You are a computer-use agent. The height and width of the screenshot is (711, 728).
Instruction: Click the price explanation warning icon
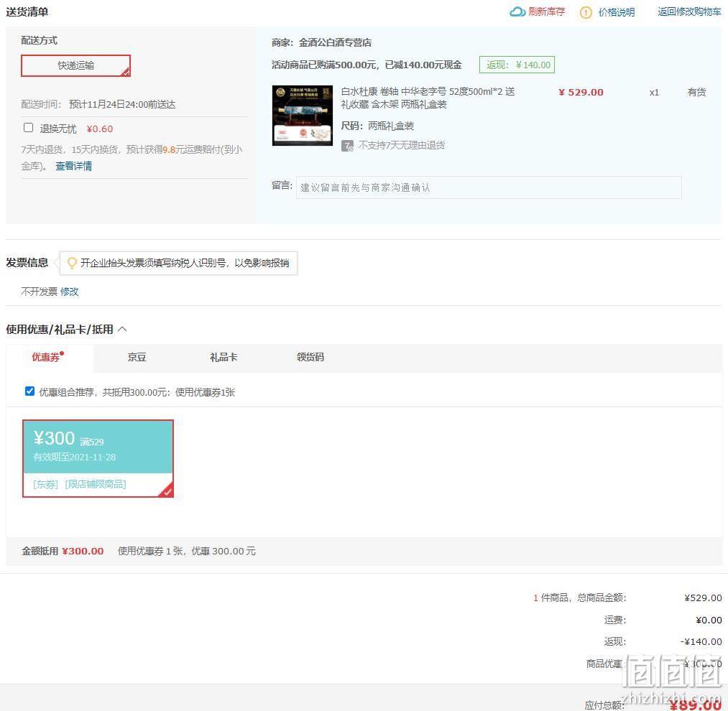pyautogui.click(x=586, y=12)
